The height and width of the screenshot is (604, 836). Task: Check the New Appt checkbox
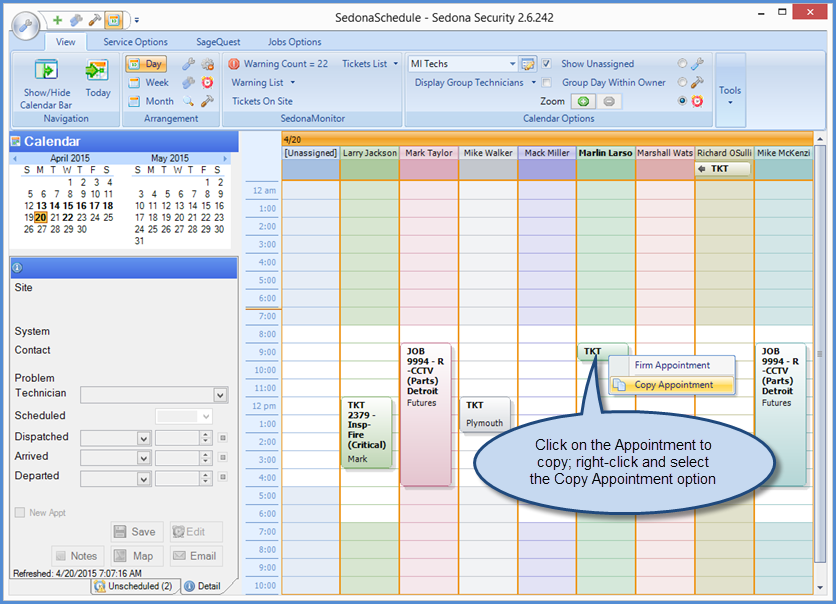[20, 512]
